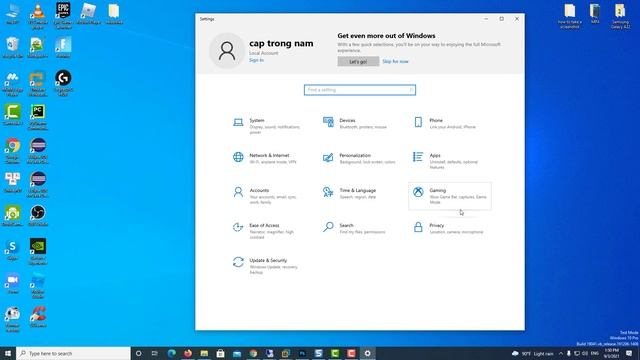This screenshot has width=640, height=360.
Task: Select the PyCharm desktop icon
Action: tap(38, 117)
